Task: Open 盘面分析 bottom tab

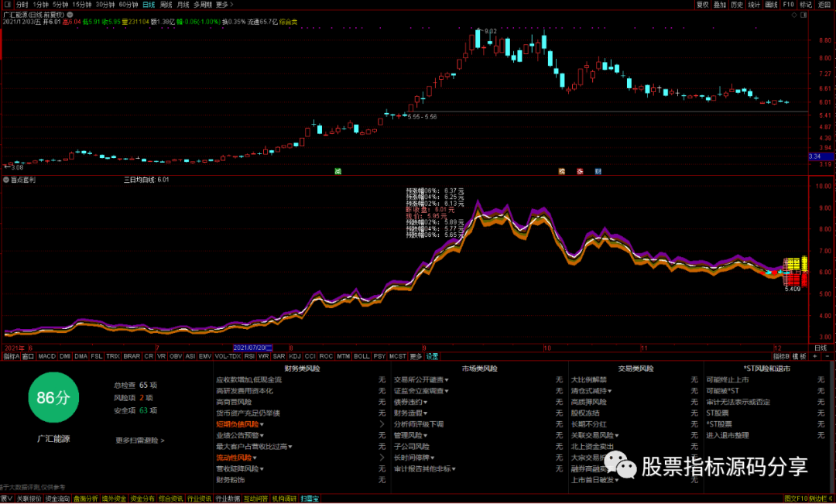Action: 85,499
